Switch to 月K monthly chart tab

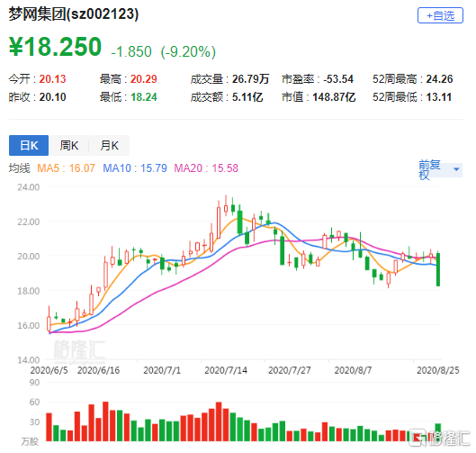point(109,146)
